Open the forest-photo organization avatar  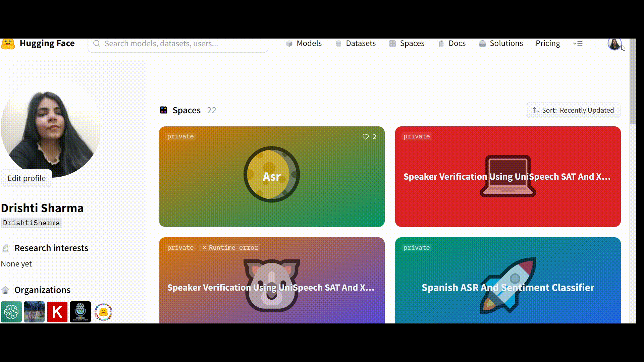[x=34, y=312]
